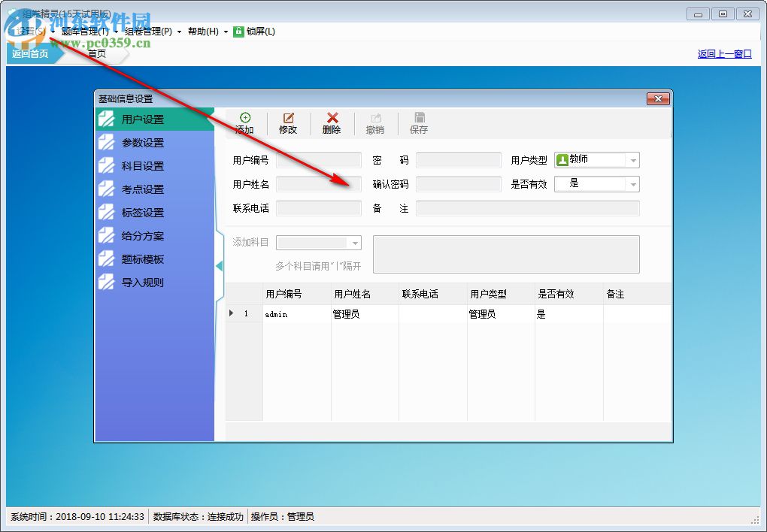Open the 帮助(H) menu
The image size is (767, 532).
click(x=203, y=32)
